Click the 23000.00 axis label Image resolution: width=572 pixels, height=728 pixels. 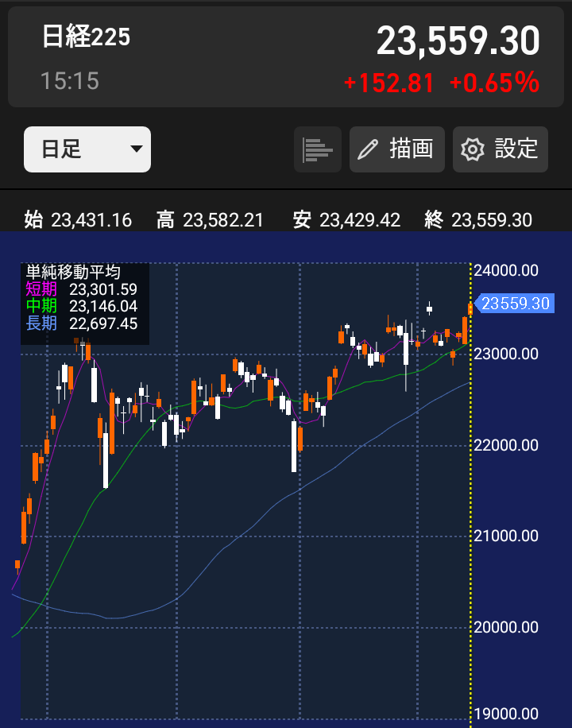pos(506,354)
